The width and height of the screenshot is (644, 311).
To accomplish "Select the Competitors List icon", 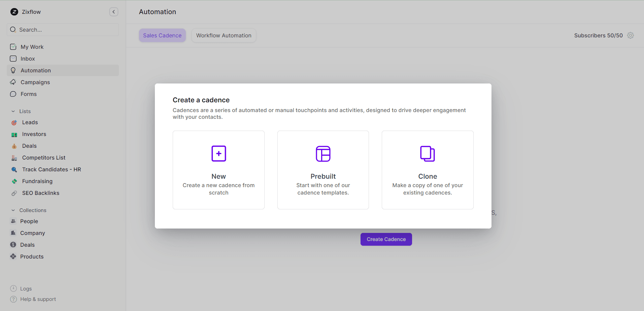I will [x=14, y=158].
